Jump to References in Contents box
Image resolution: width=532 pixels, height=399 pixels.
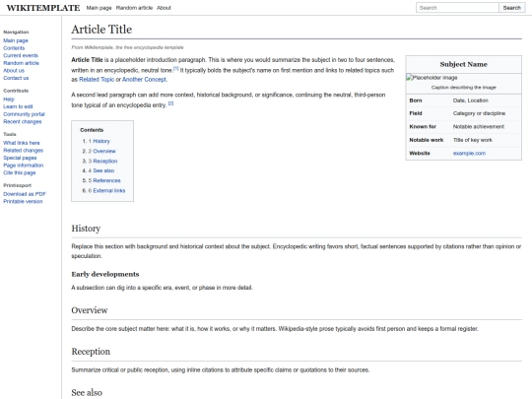(106, 180)
